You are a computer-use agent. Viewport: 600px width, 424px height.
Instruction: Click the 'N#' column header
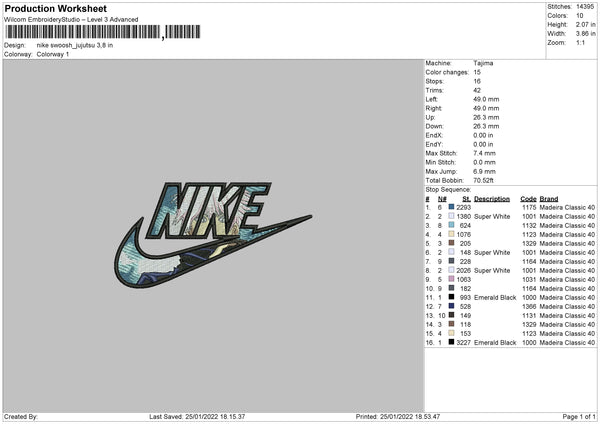[442, 199]
